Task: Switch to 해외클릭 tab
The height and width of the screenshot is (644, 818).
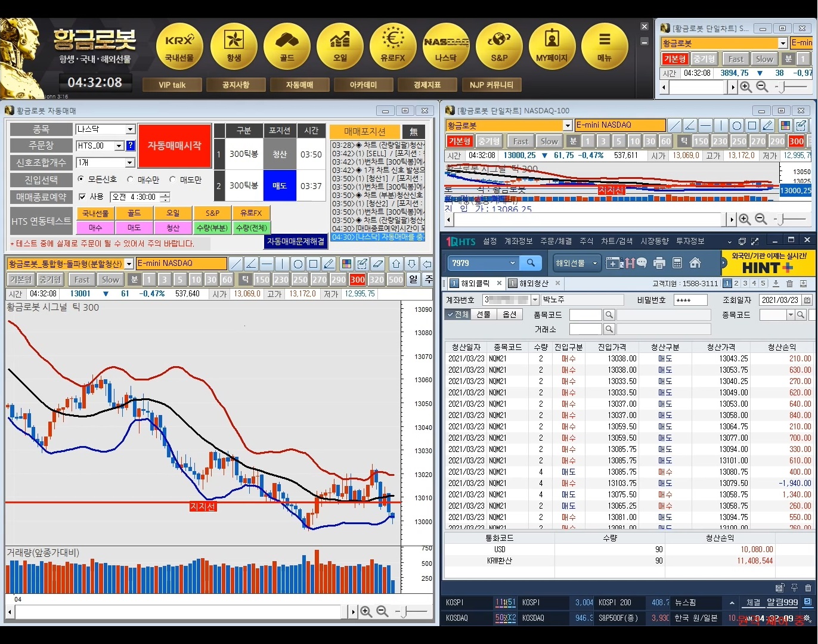Action: (x=476, y=283)
